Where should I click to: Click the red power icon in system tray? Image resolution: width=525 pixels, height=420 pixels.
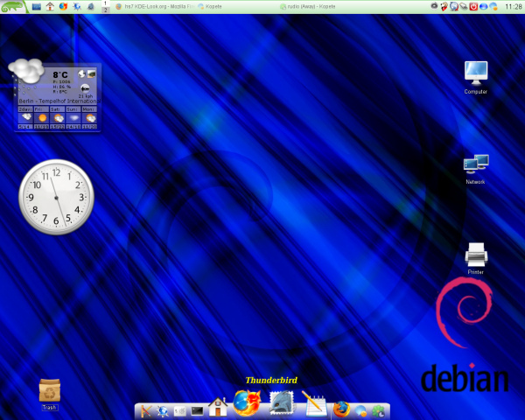(473, 6)
